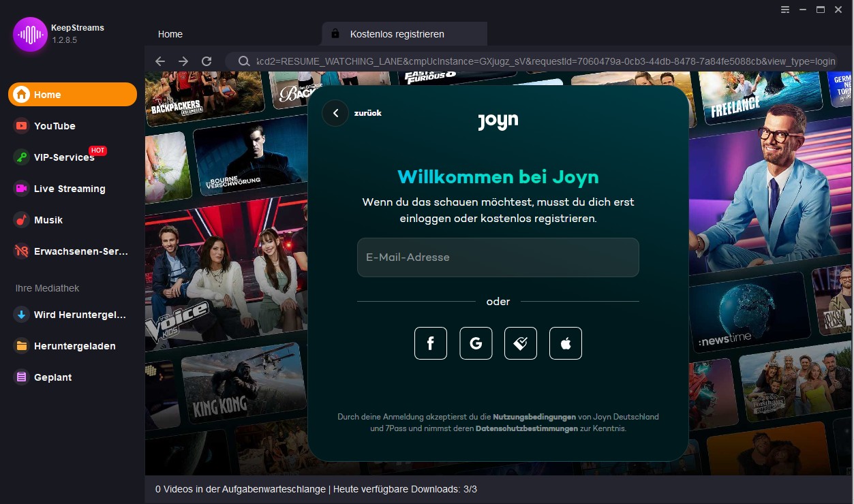Sign in with Apple
This screenshot has height=504, width=854.
(x=565, y=343)
